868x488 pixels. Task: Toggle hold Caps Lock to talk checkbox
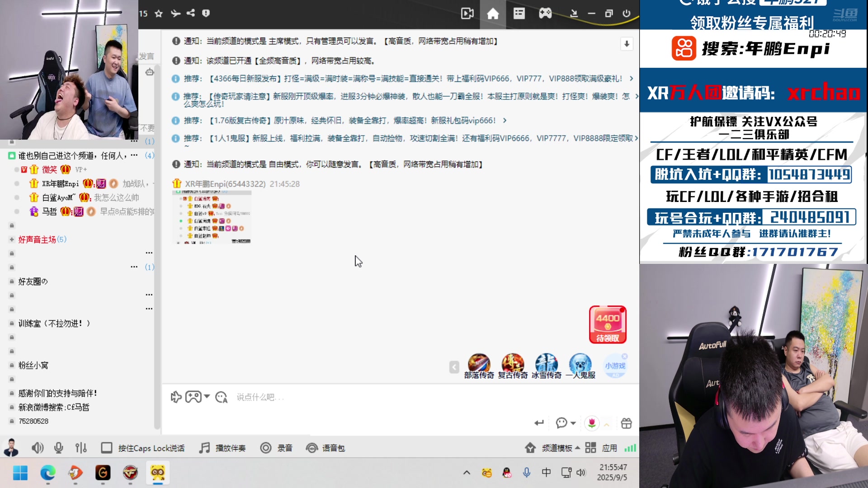(107, 448)
